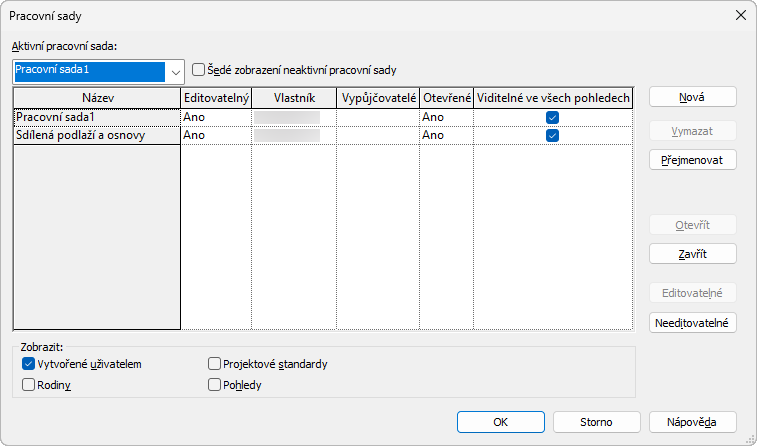Close the Pracovní sady dialog window

click(740, 15)
